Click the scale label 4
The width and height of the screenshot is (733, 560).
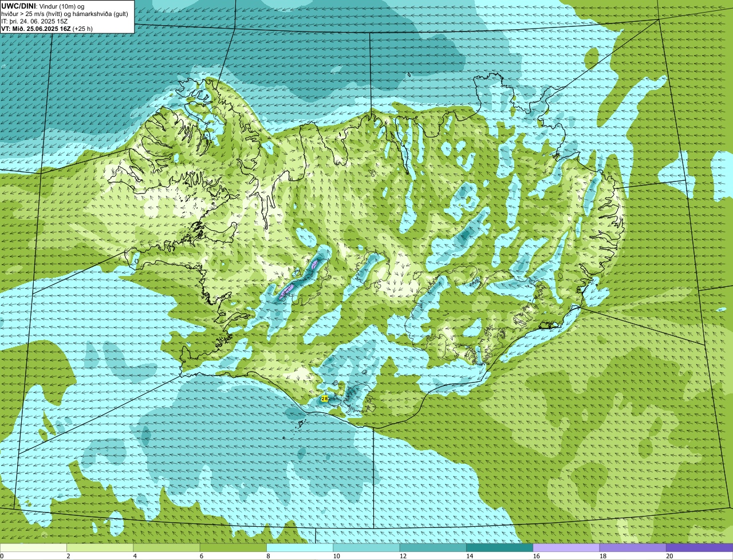tap(135, 556)
